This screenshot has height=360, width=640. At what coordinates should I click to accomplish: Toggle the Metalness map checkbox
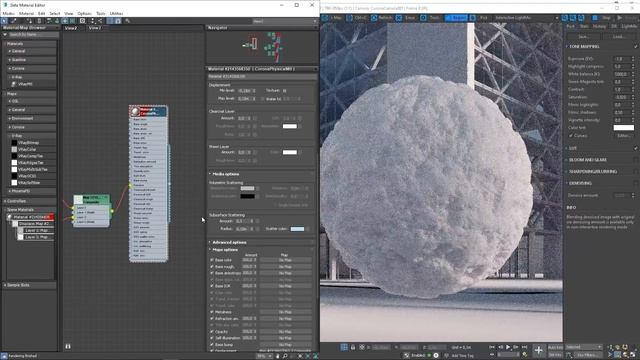(212, 312)
